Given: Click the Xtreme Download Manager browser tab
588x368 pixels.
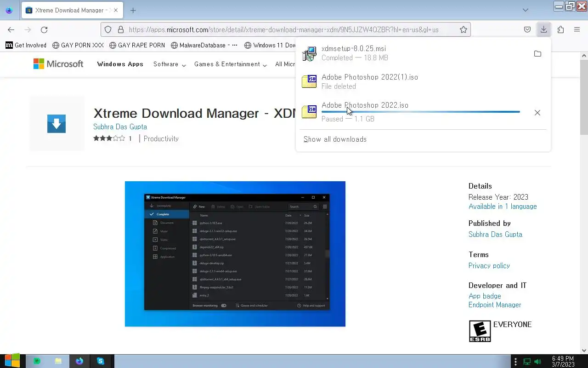Looking at the screenshot, I should [72, 10].
